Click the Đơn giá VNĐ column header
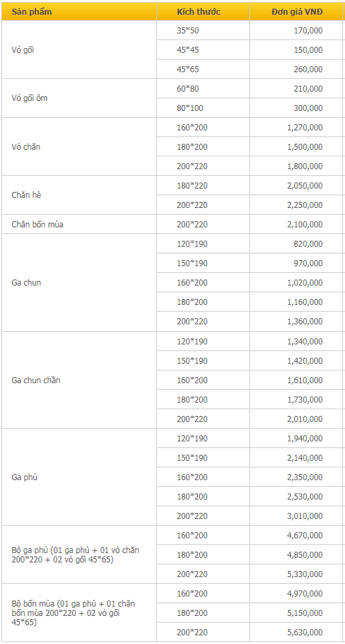Image resolution: width=345 pixels, height=644 pixels. [297, 11]
